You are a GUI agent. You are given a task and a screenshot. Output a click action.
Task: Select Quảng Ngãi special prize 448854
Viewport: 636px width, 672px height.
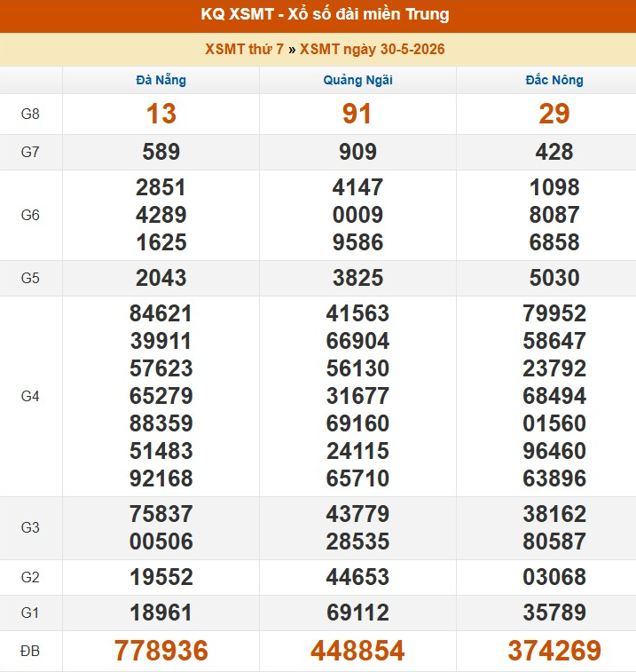357,651
